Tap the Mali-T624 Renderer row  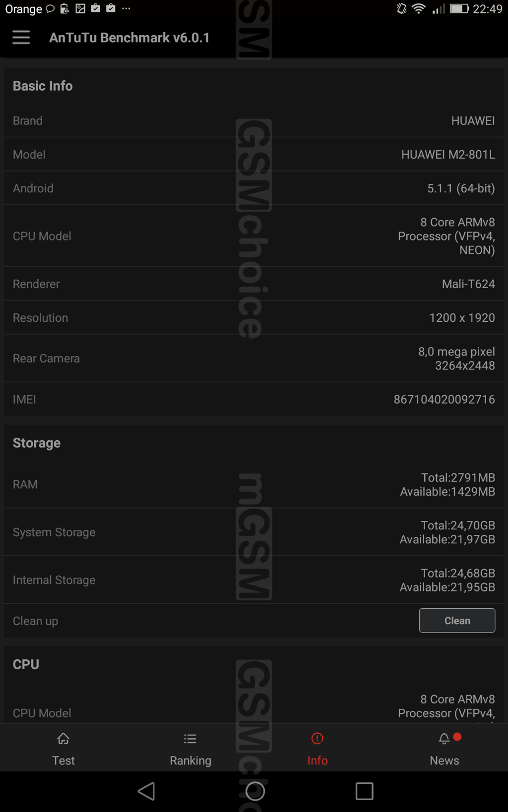point(254,284)
